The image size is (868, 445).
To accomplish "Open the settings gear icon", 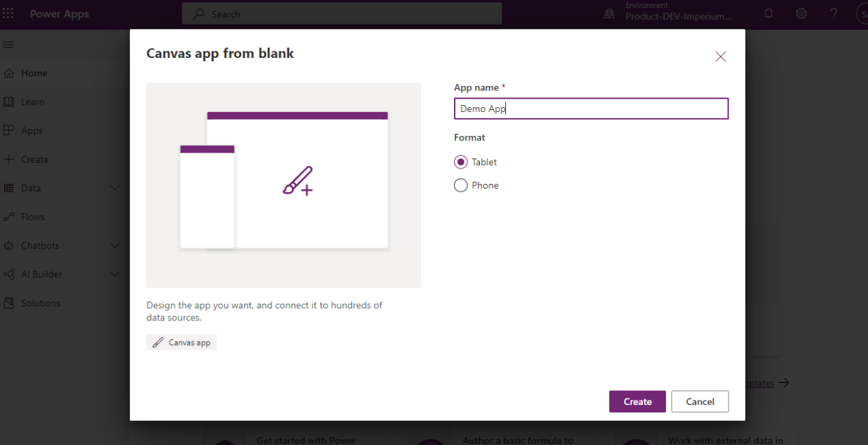I will click(x=801, y=13).
